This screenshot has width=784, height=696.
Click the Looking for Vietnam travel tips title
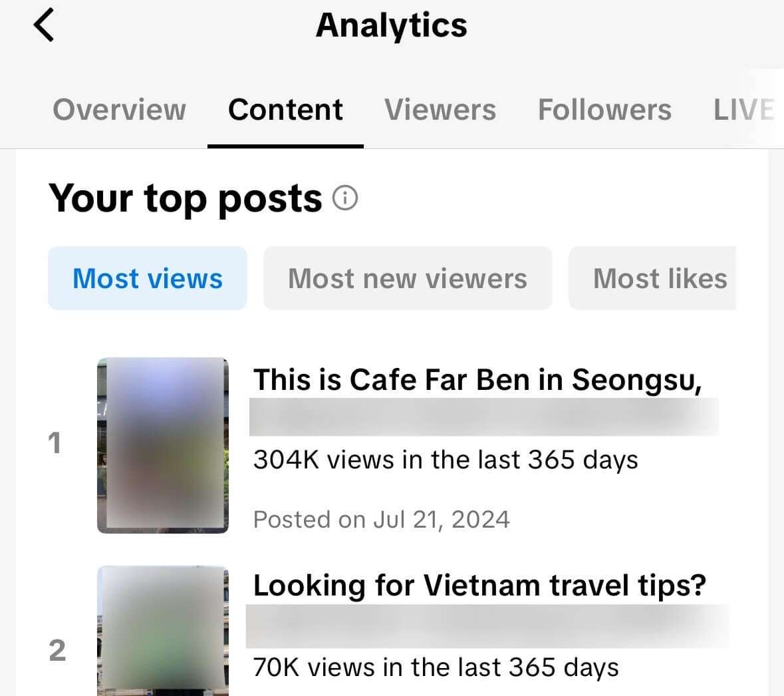[479, 586]
